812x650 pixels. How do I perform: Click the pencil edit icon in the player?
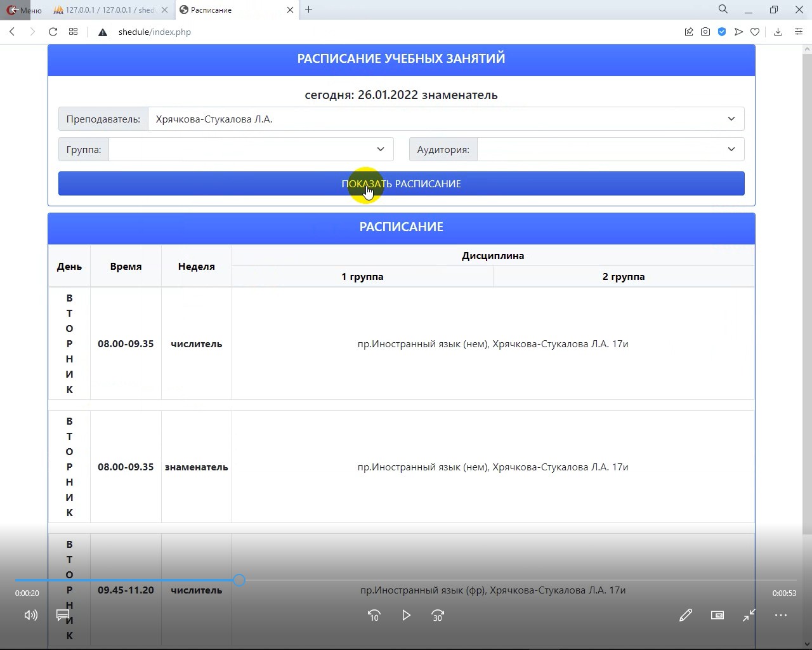(686, 615)
